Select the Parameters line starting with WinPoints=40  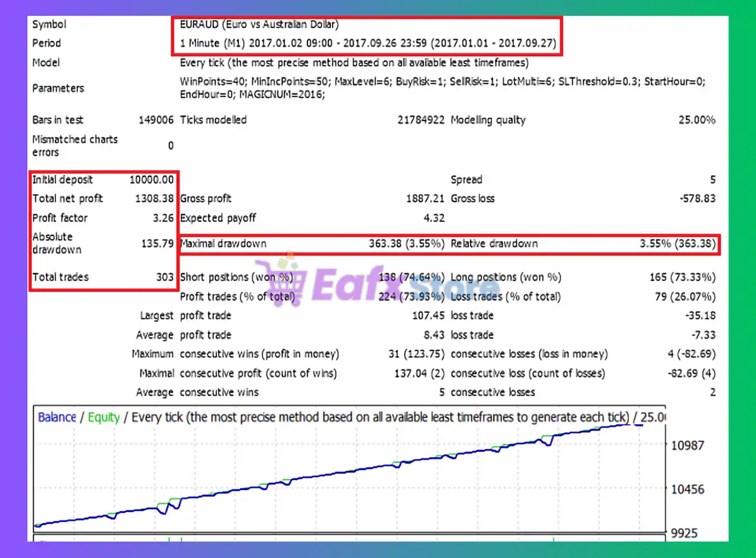pos(442,81)
